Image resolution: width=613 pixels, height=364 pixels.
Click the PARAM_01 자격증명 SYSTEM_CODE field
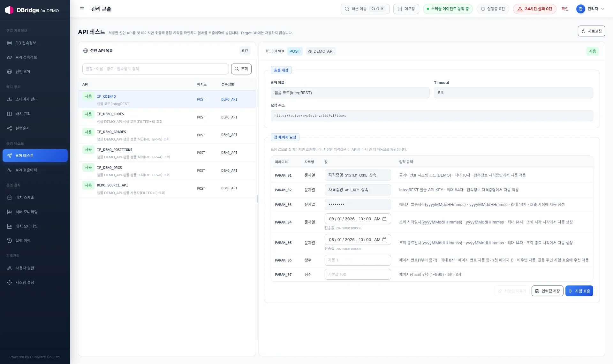(358, 175)
